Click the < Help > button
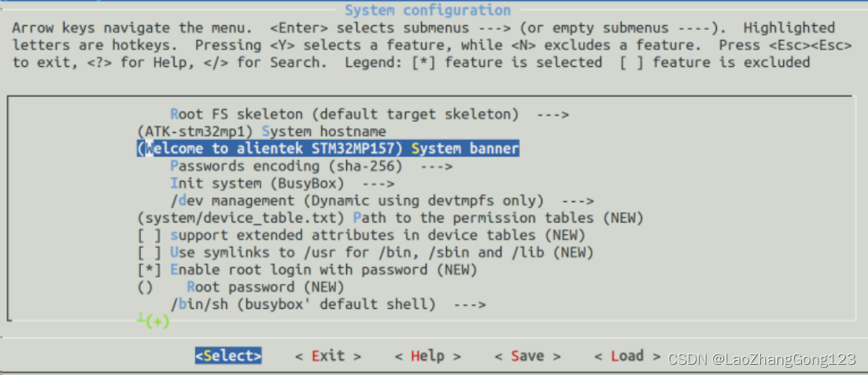 coord(428,355)
